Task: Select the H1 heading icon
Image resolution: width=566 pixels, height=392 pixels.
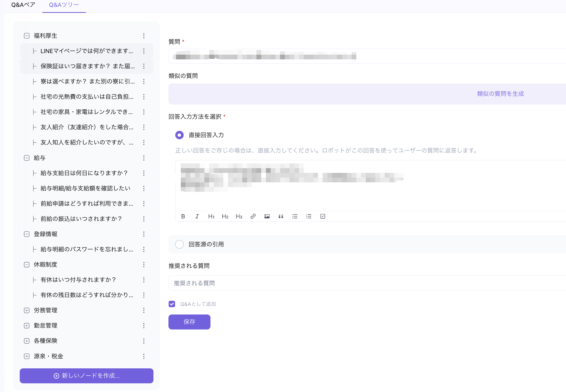Action: pos(211,216)
